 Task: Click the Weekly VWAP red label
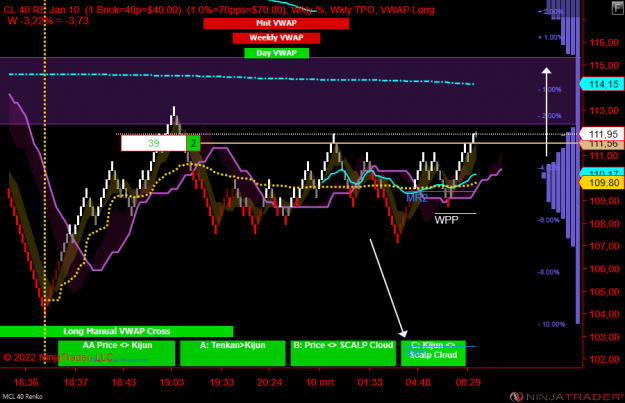[x=276, y=38]
